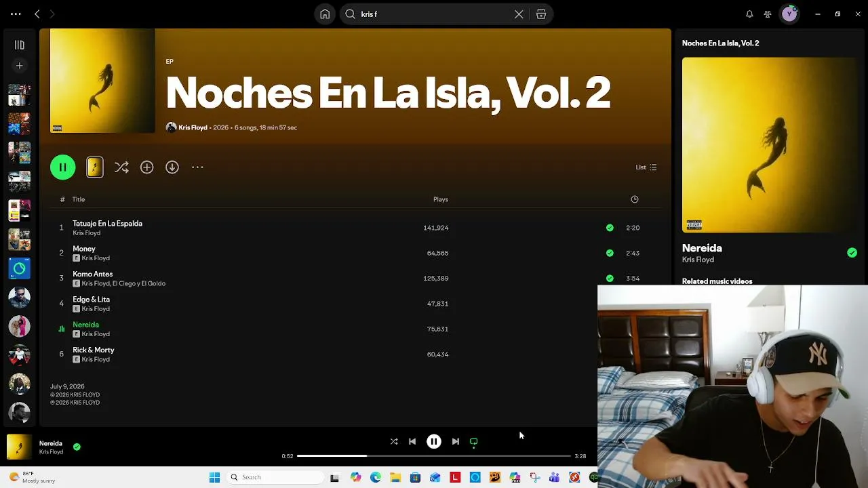Open Nereida title in the right panel
Image resolution: width=868 pixels, height=488 pixels.
(702, 248)
